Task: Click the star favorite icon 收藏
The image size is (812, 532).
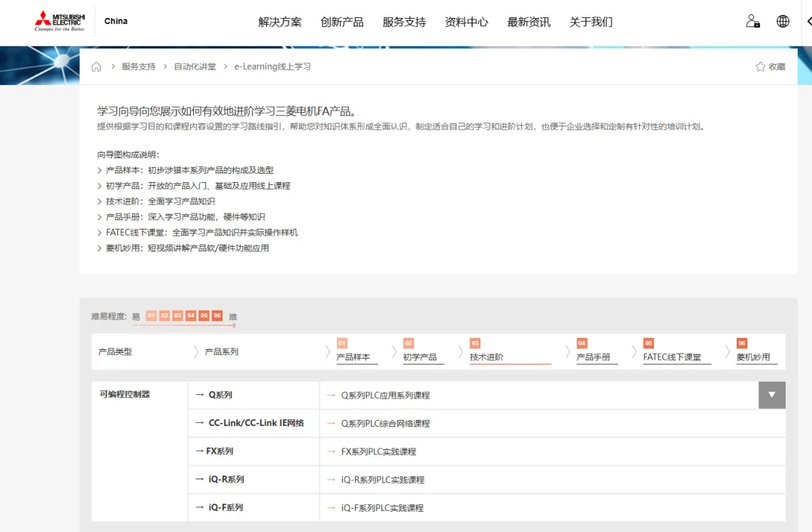Action: (770, 66)
